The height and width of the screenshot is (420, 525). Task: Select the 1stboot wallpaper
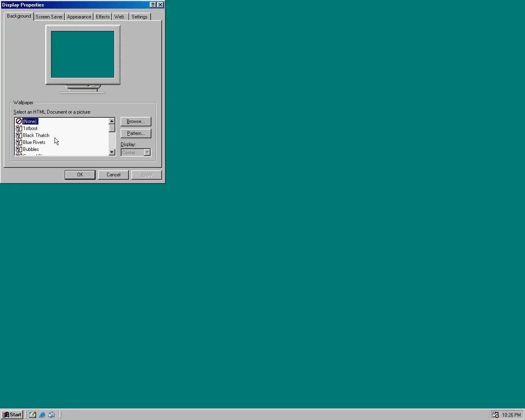click(x=30, y=128)
